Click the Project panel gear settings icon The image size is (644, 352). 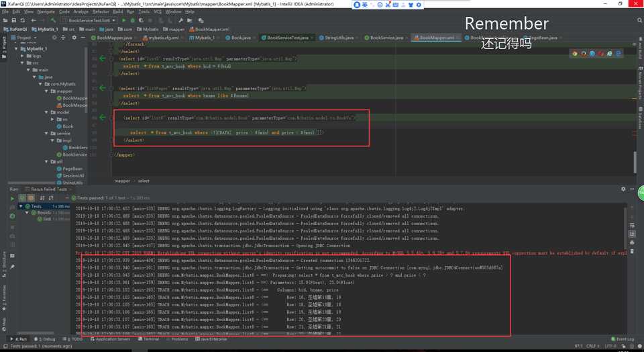coord(72,38)
